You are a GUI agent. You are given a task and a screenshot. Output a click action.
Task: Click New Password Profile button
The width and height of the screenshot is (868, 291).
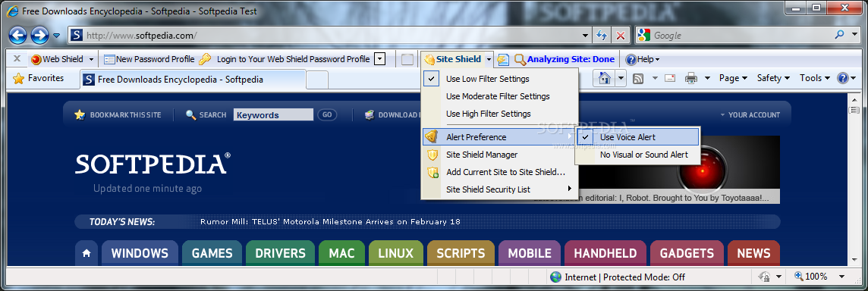[x=149, y=59]
